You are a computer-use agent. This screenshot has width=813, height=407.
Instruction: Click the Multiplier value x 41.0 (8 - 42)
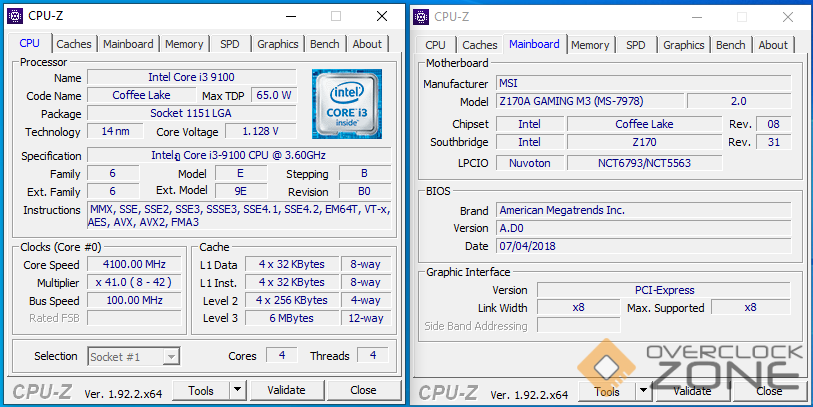click(x=134, y=283)
